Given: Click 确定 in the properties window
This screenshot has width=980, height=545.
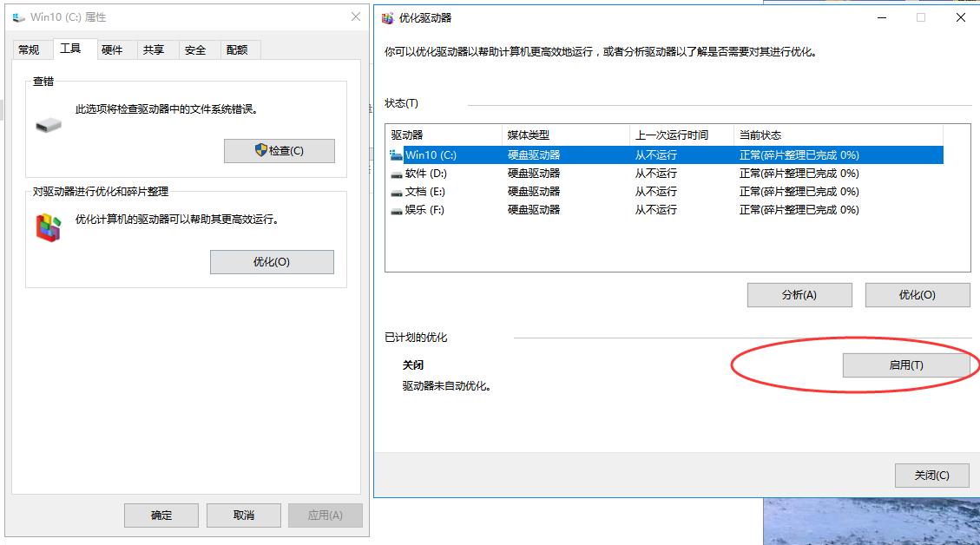Looking at the screenshot, I should point(161,515).
